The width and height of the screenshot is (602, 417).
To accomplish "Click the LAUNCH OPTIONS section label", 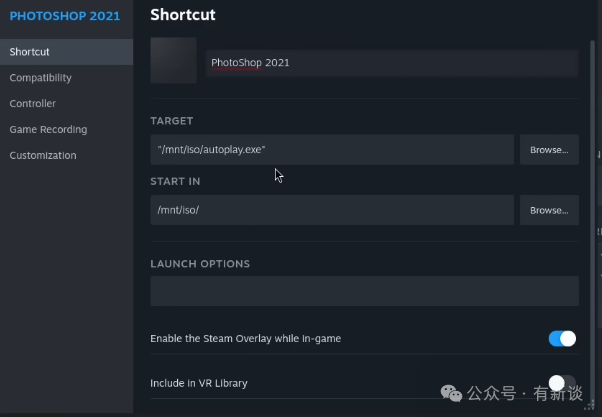I will coord(200,264).
